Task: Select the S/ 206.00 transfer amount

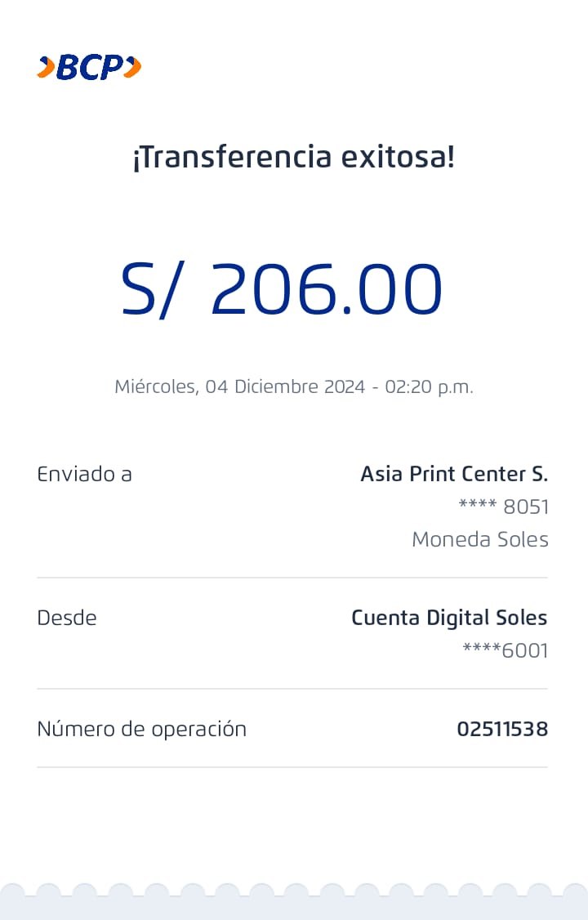Action: (281, 289)
